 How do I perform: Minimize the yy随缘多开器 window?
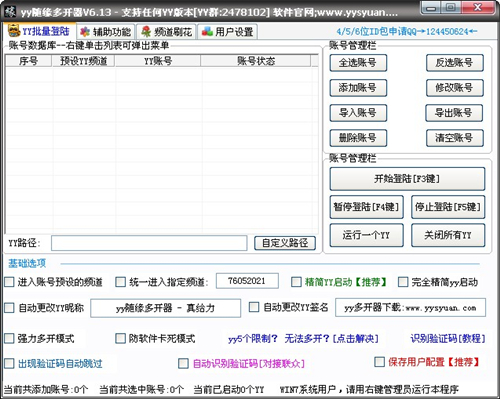[x=431, y=8]
